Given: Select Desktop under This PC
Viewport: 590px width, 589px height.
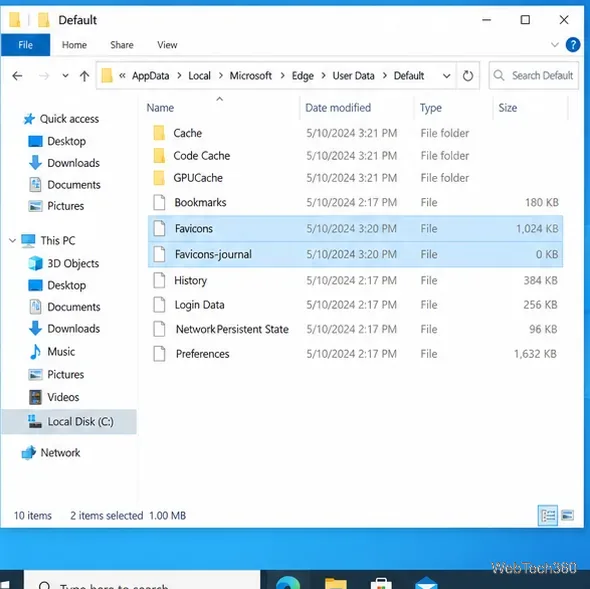Looking at the screenshot, I should pyautogui.click(x=66, y=285).
